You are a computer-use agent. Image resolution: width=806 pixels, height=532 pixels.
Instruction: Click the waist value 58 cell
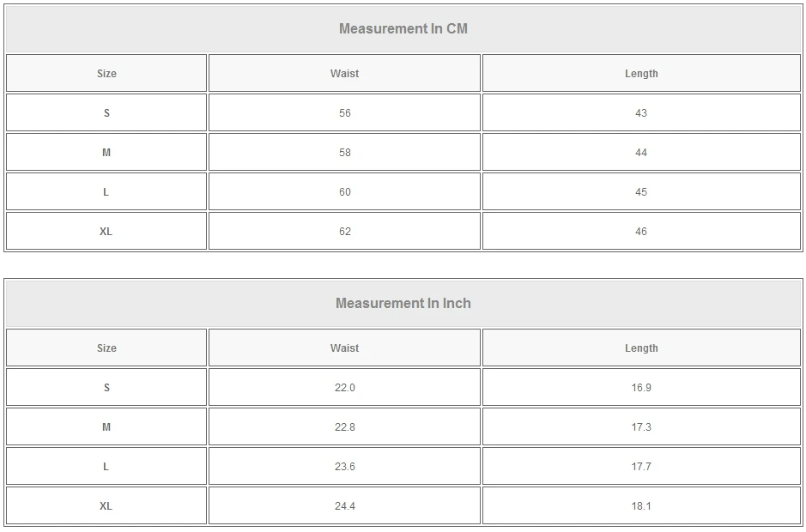pos(344,153)
